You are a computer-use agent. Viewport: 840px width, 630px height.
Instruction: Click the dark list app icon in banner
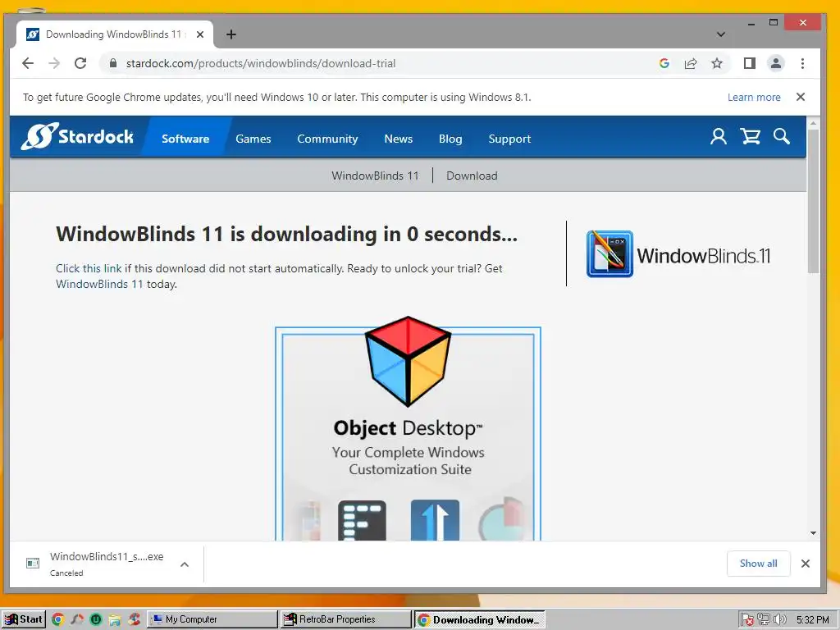(x=362, y=520)
